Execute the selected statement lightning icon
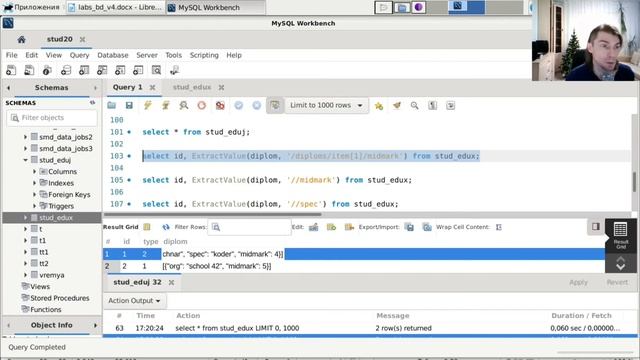640x360 pixels. 148,105
